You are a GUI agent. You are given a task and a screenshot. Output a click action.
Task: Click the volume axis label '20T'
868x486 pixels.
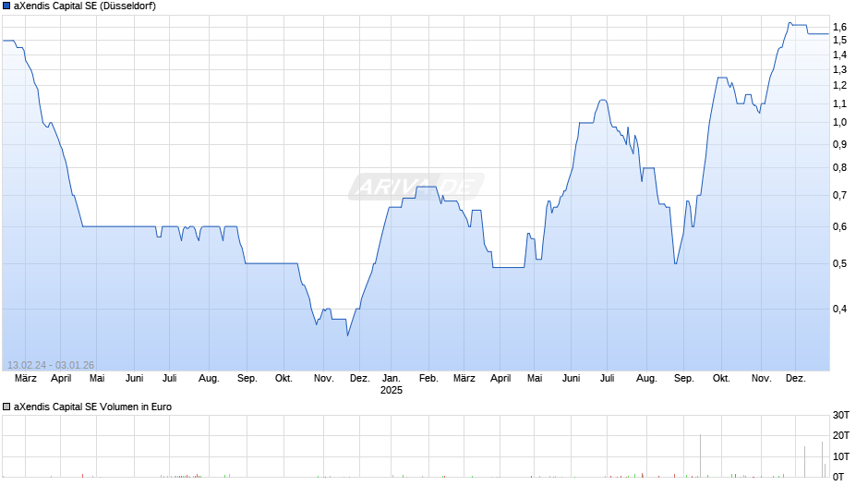pos(841,435)
